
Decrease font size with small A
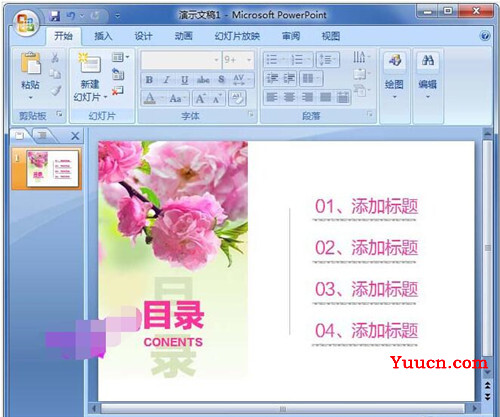pos(218,99)
